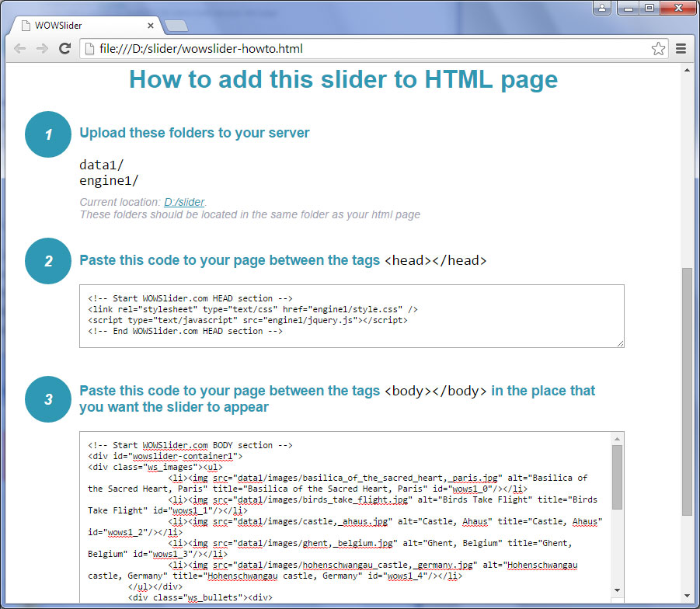Image resolution: width=700 pixels, height=609 pixels.
Task: Close the Chrome window
Action: (678, 8)
